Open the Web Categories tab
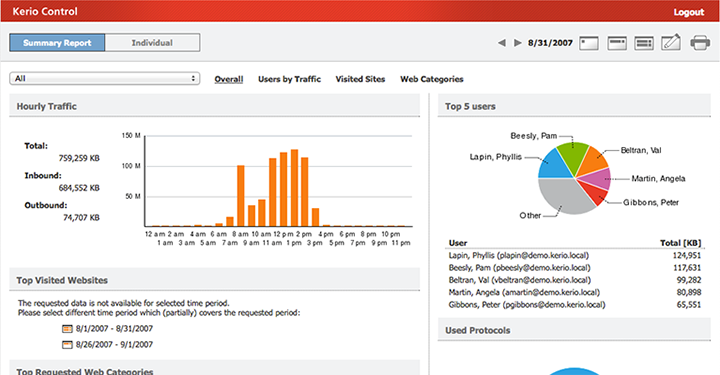 point(432,79)
